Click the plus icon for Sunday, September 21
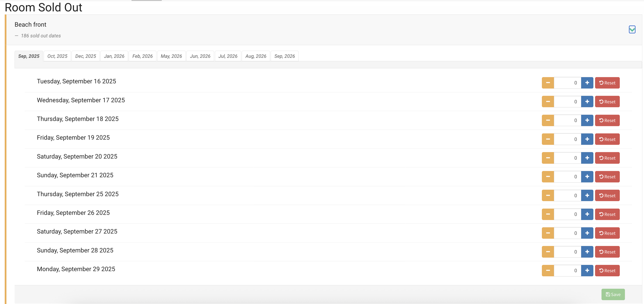Image resolution: width=644 pixels, height=304 pixels. pyautogui.click(x=587, y=177)
